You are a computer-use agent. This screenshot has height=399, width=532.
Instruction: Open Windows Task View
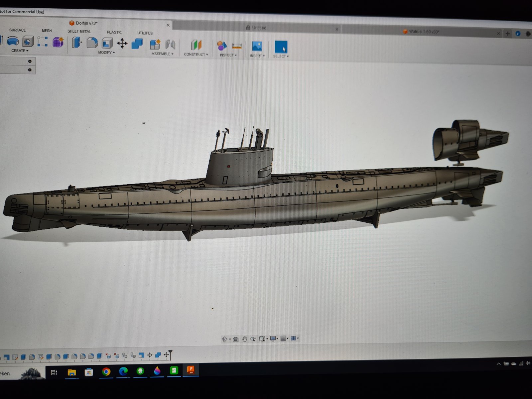[54, 372]
